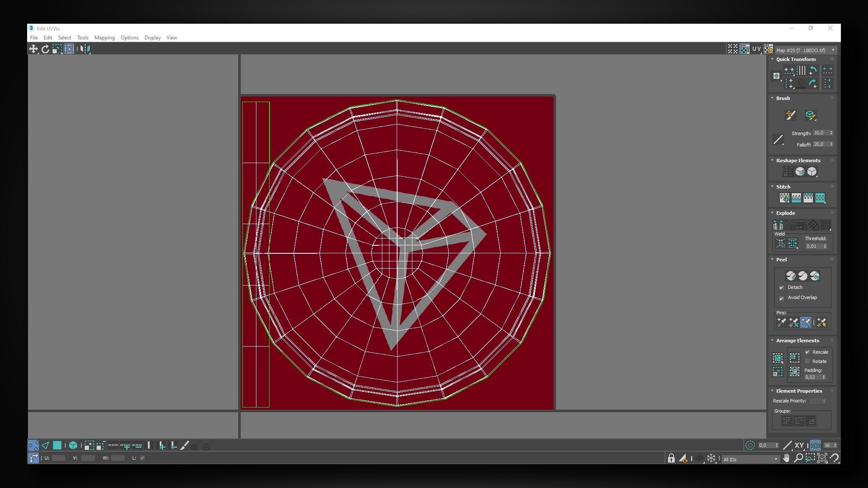Toggle Select By Element cube mode
This screenshot has height=488, width=868.
(73, 445)
